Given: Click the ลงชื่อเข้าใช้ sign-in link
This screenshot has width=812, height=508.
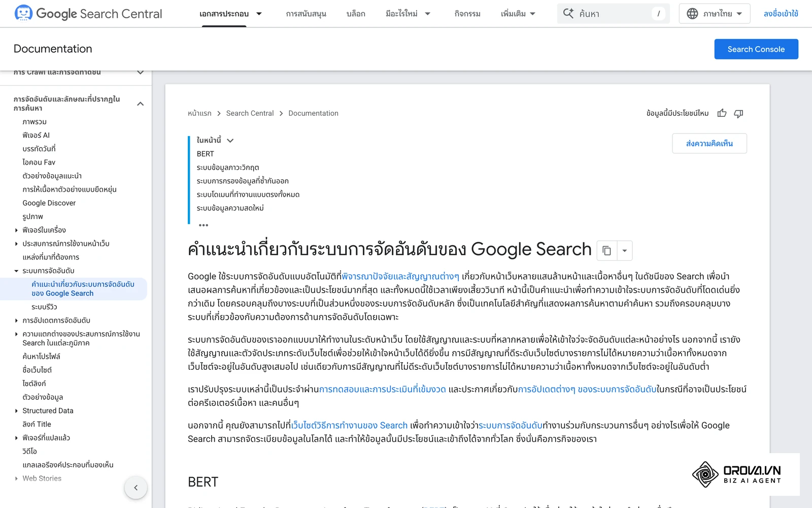Looking at the screenshot, I should (x=781, y=14).
